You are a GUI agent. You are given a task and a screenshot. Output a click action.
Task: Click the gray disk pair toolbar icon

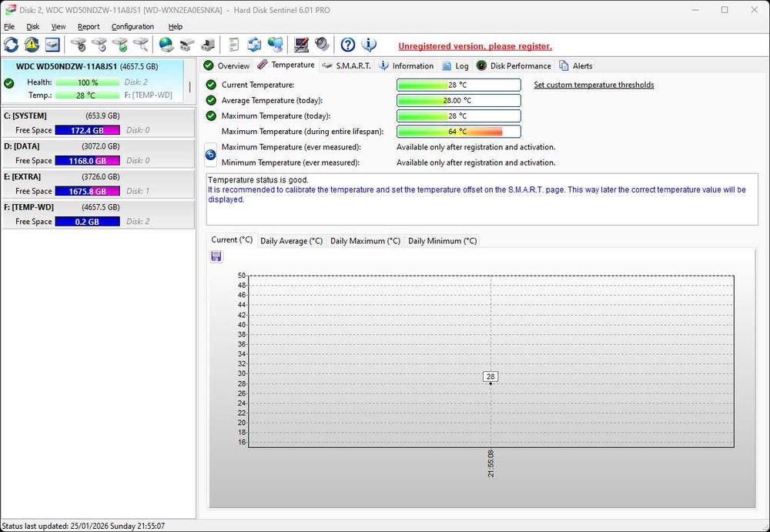click(x=186, y=45)
